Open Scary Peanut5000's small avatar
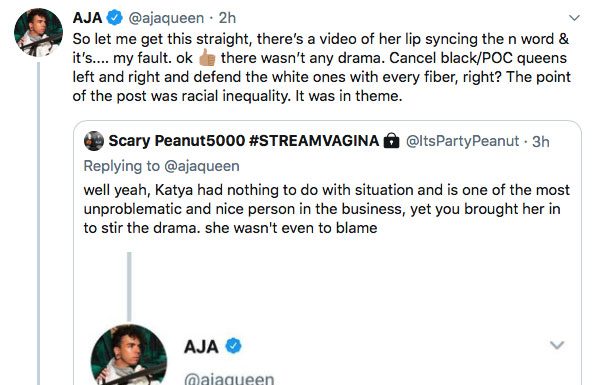Image resolution: width=595 pixels, height=385 pixels. coord(94,141)
